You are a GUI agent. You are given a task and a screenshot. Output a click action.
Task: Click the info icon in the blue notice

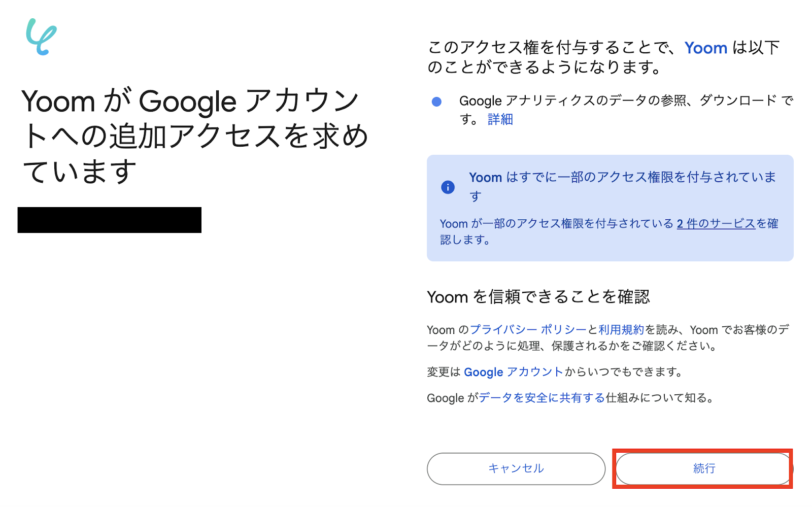click(448, 187)
